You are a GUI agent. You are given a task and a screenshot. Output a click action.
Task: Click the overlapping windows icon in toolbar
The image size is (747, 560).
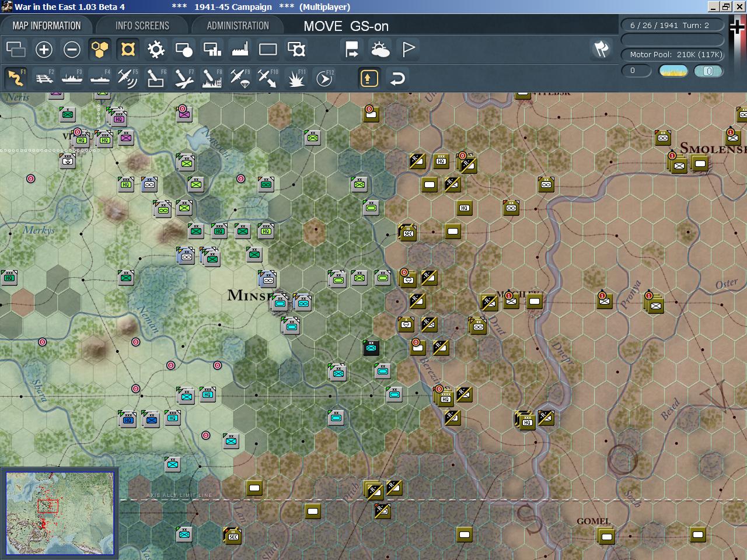click(16, 50)
